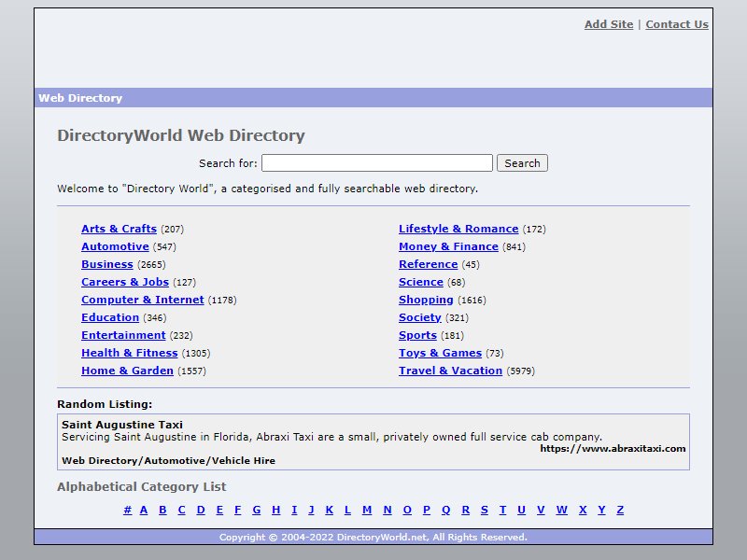Select letter Z in alphabetical list
Viewport: 747px width, 560px height.
point(620,510)
